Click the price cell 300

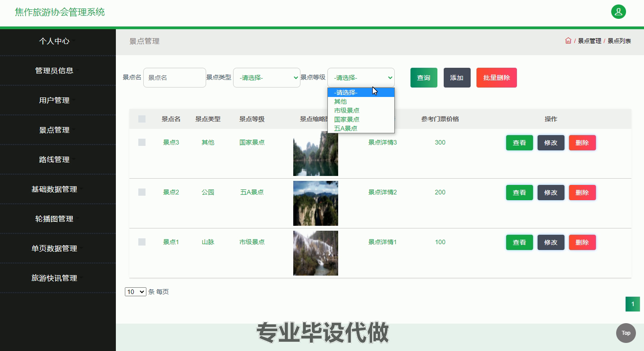coord(440,142)
